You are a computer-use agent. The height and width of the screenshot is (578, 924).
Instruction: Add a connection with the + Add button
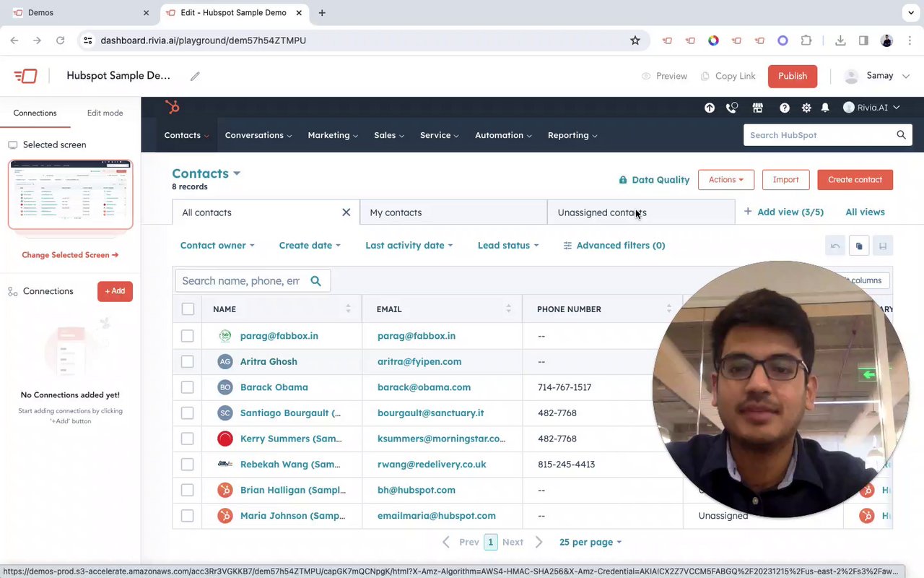coord(115,291)
